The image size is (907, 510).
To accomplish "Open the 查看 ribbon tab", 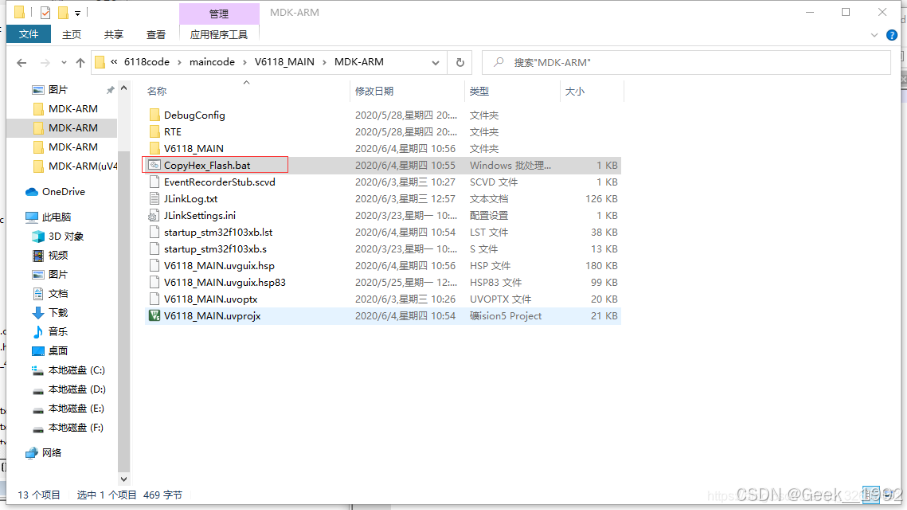I will tap(156, 35).
